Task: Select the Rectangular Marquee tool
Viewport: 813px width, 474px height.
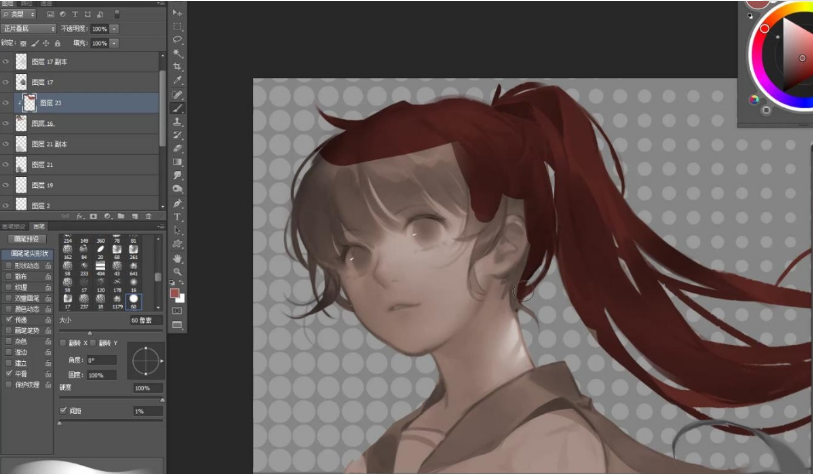Action: coord(177,26)
